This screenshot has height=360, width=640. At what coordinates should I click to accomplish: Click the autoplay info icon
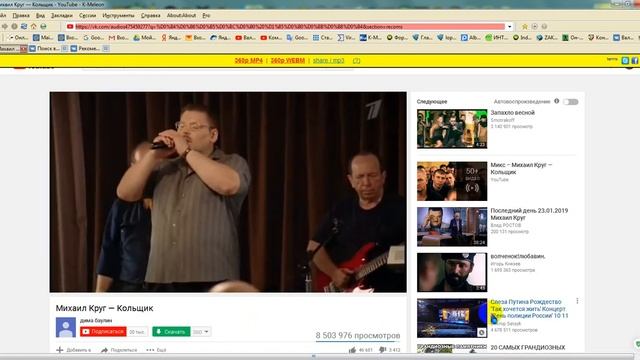pyautogui.click(x=556, y=101)
